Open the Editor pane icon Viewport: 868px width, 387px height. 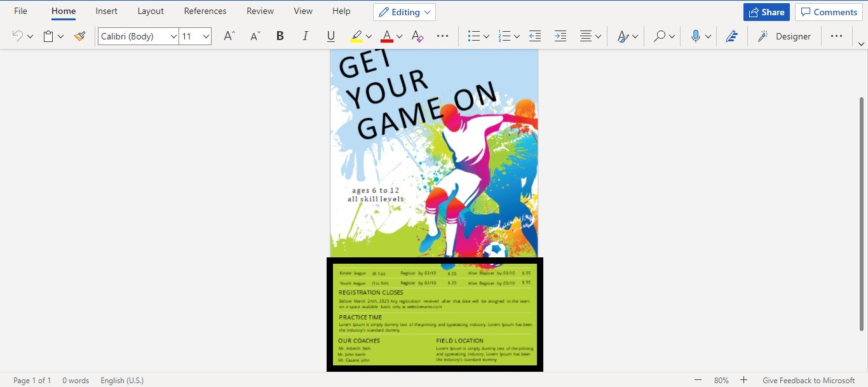coord(732,36)
